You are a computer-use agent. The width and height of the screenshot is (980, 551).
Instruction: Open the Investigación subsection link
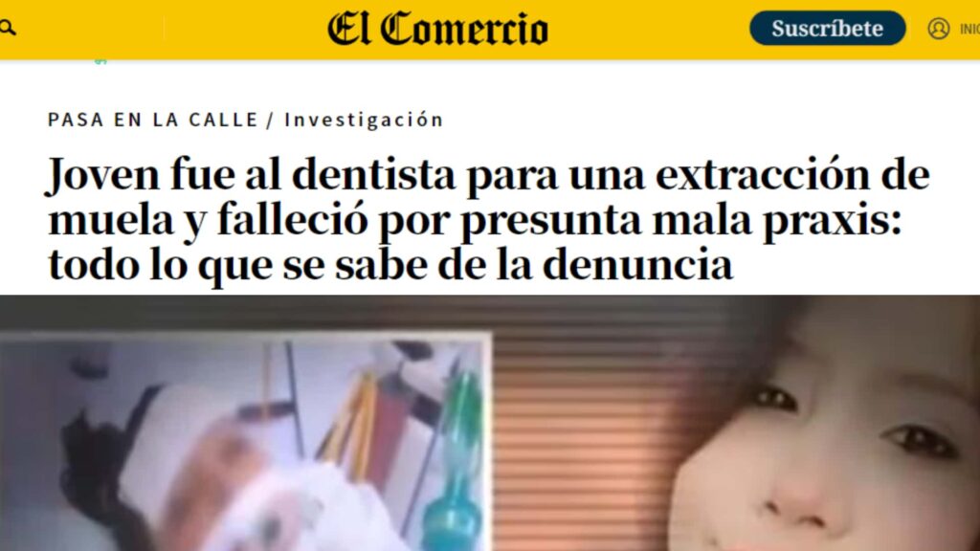(364, 120)
